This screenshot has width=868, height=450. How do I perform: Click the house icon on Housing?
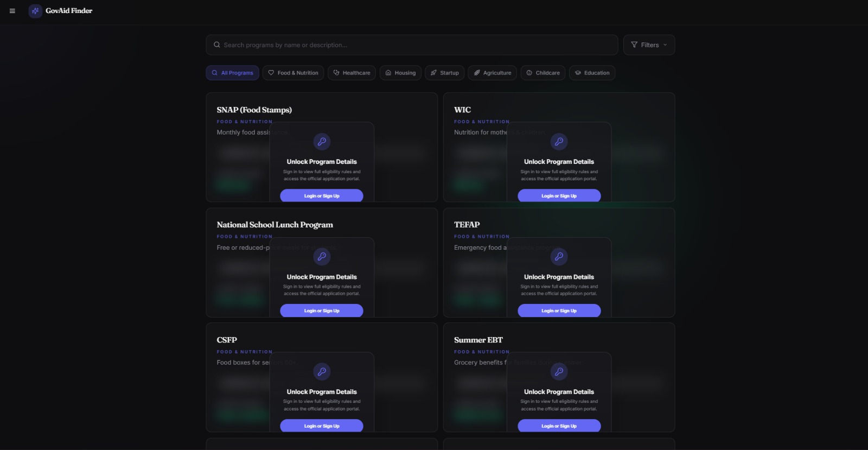point(388,73)
